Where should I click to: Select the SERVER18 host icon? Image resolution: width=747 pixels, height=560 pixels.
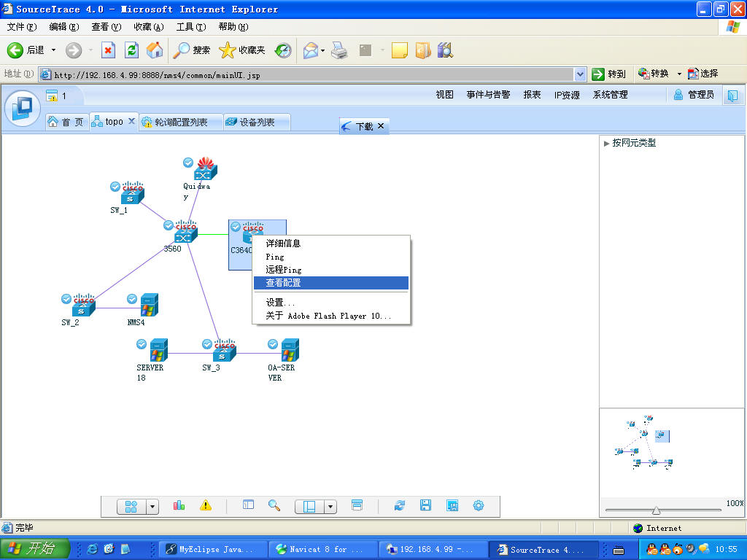(158, 350)
